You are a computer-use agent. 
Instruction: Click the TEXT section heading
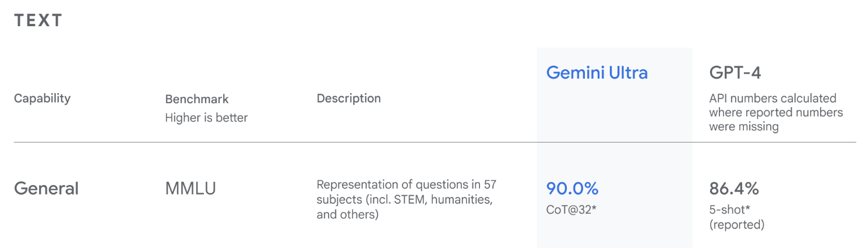38,20
